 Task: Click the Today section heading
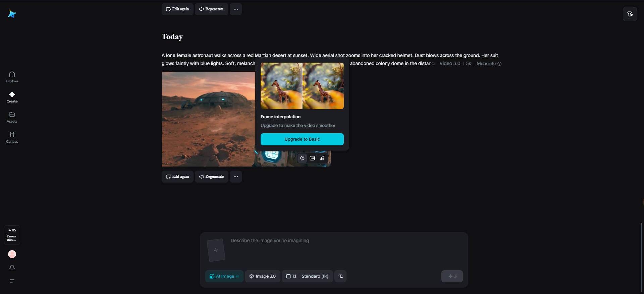tap(172, 36)
